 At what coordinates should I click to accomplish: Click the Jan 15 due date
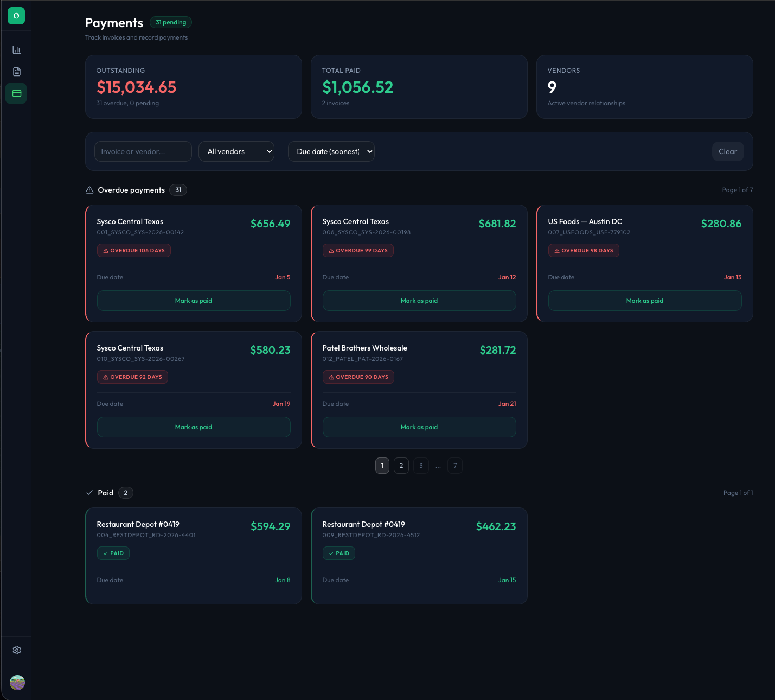pyautogui.click(x=507, y=580)
